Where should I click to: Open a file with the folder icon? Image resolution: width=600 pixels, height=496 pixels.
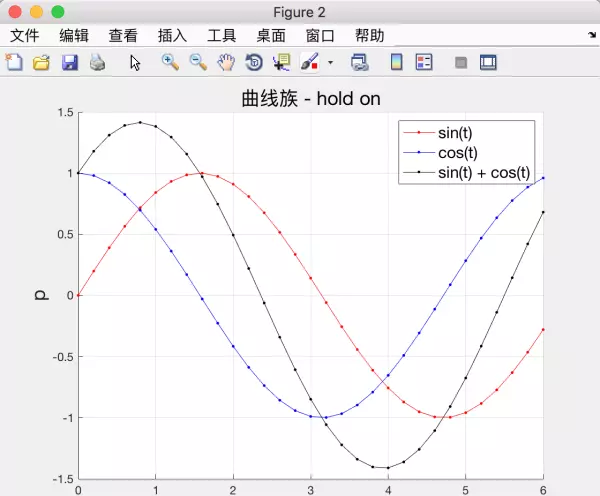(41, 62)
